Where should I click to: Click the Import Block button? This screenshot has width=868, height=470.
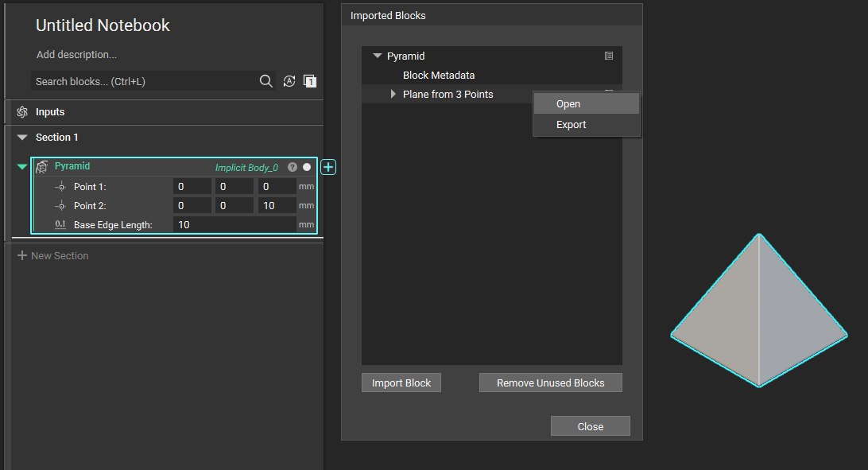(401, 383)
